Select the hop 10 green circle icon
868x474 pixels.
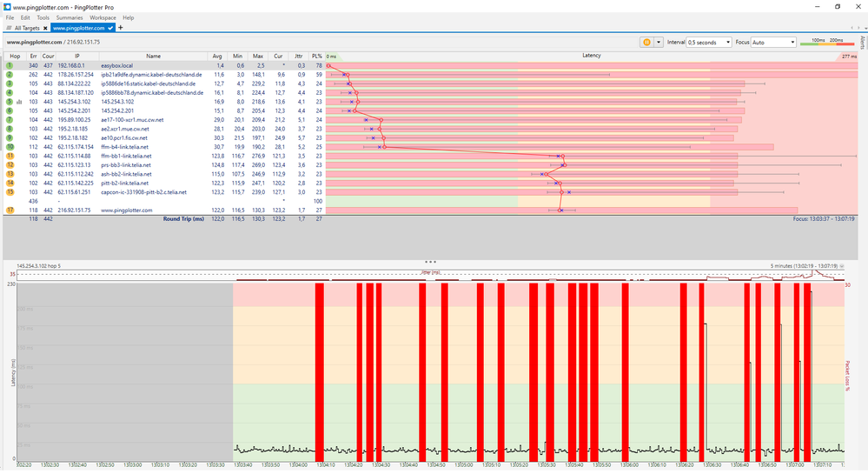point(10,147)
